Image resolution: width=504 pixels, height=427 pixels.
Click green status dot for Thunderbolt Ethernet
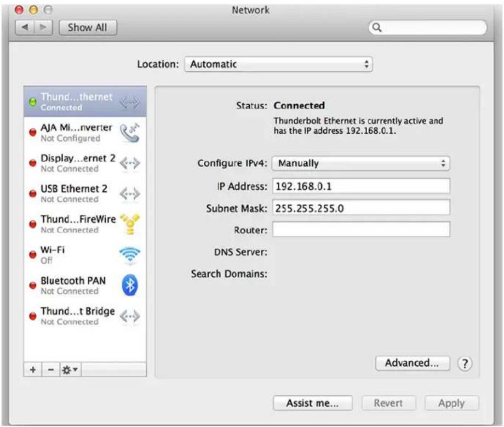32,102
